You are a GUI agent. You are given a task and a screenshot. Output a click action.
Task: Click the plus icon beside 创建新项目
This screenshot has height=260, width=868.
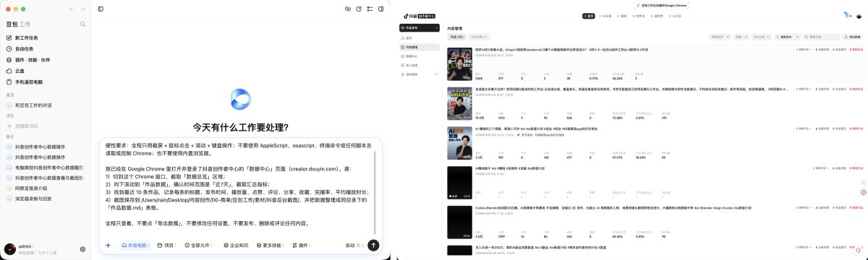coord(9,126)
